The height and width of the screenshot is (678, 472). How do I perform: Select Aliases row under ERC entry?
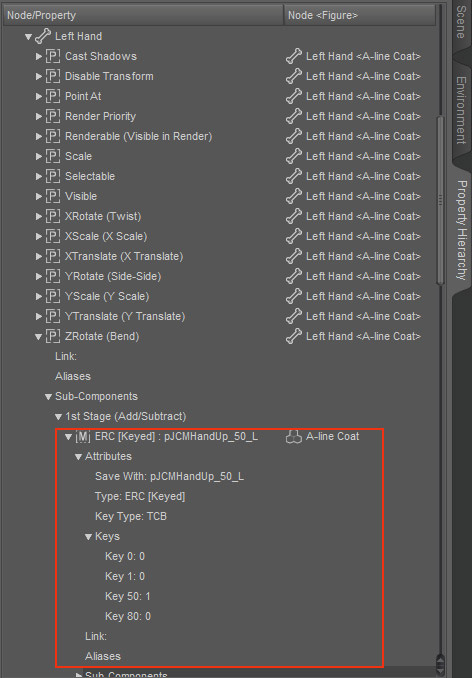click(103, 656)
